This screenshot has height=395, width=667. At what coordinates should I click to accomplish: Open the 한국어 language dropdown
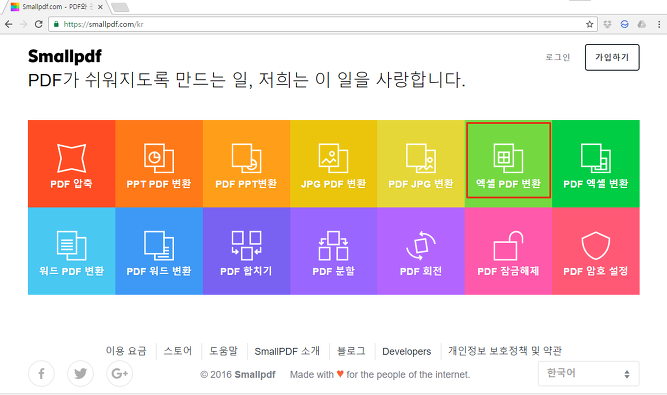pos(589,373)
